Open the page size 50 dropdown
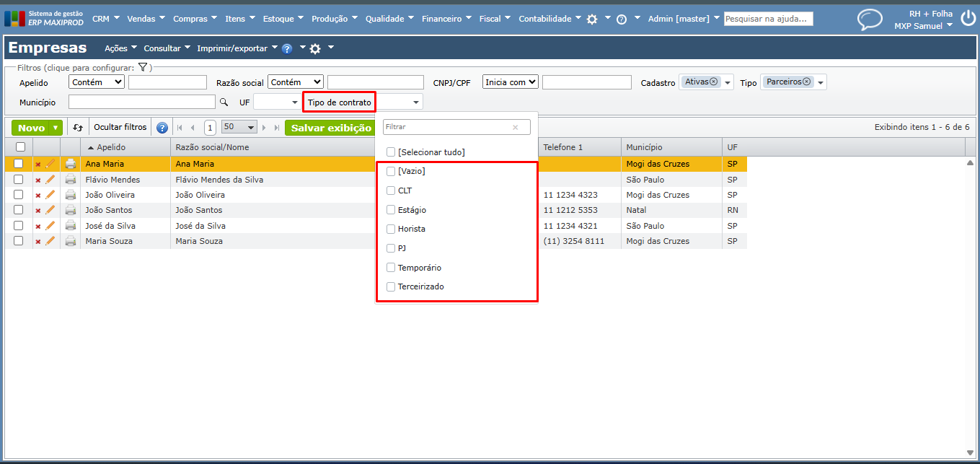Image resolution: width=980 pixels, height=464 pixels. point(239,127)
